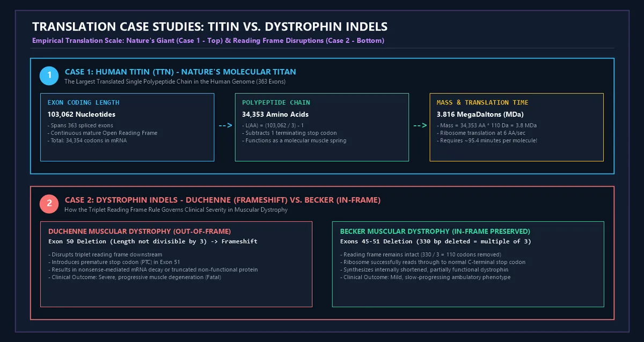Click 'Ribosome translation at 6 AA/sec'

480,133
